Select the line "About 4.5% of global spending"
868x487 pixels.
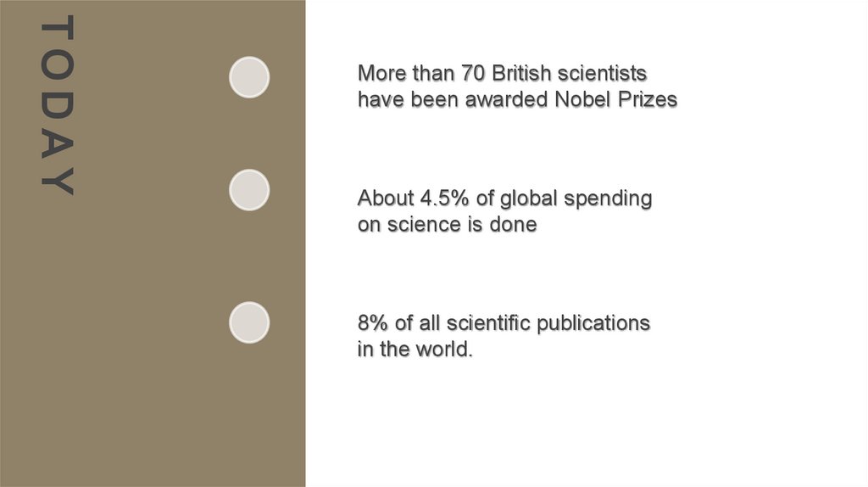click(x=504, y=199)
